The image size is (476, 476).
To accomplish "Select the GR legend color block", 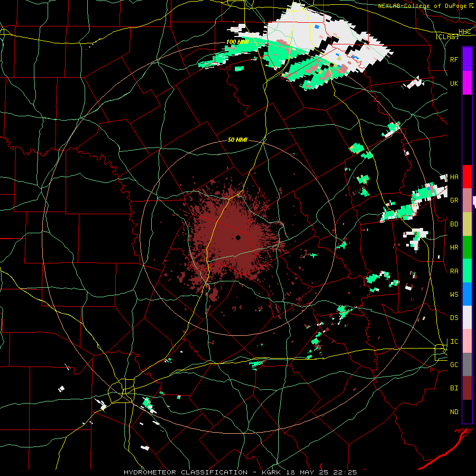I will click(x=467, y=200).
